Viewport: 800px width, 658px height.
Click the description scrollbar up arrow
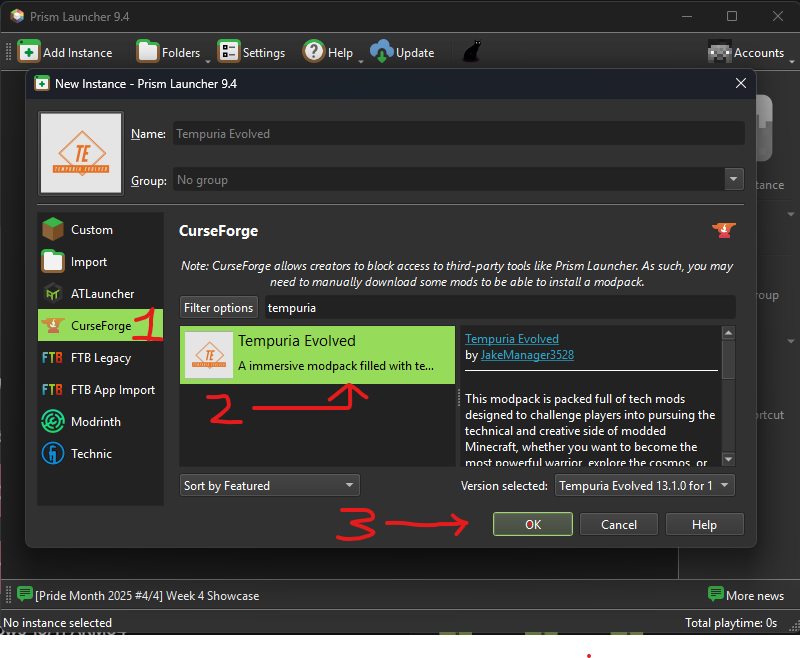(729, 333)
